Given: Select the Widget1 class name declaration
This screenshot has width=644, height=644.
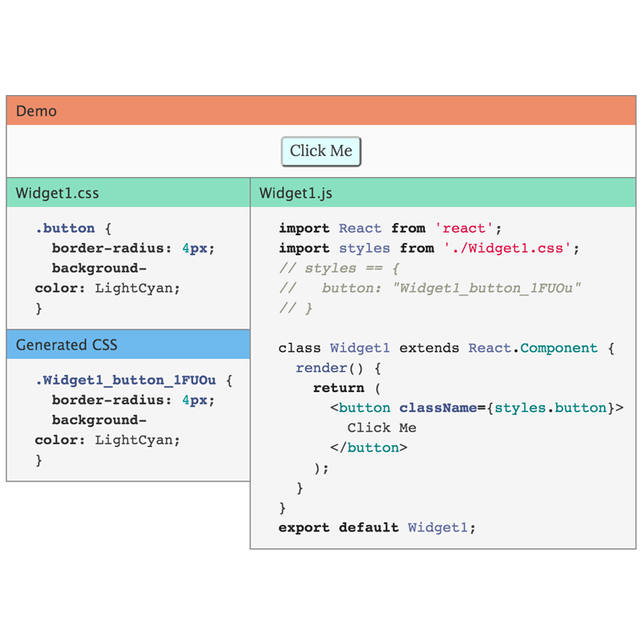Looking at the screenshot, I should pyautogui.click(x=360, y=348).
